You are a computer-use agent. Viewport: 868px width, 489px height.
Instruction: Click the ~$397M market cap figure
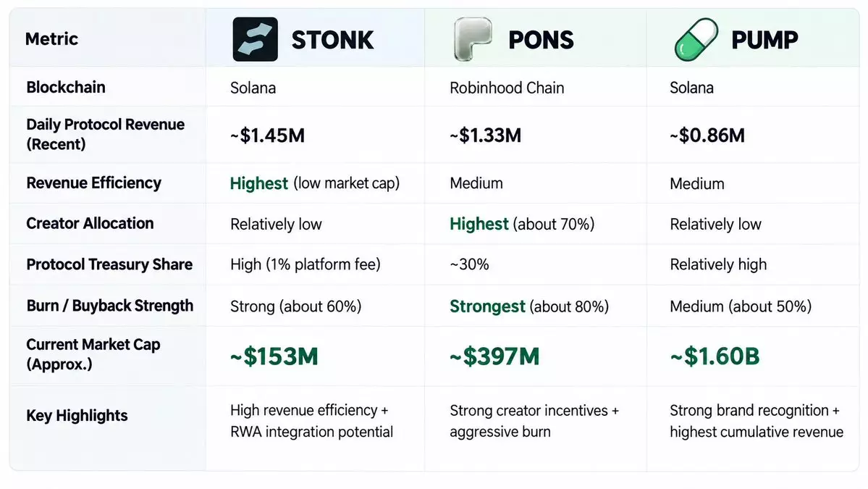tap(494, 356)
